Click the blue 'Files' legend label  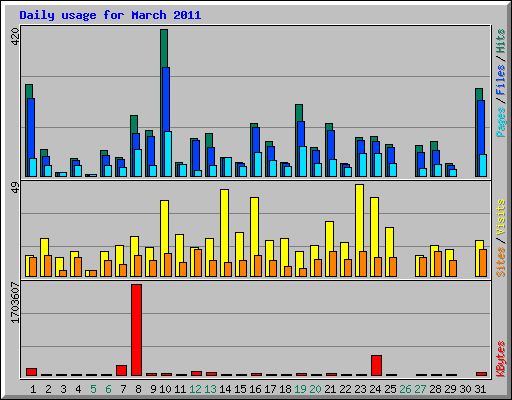pos(500,80)
